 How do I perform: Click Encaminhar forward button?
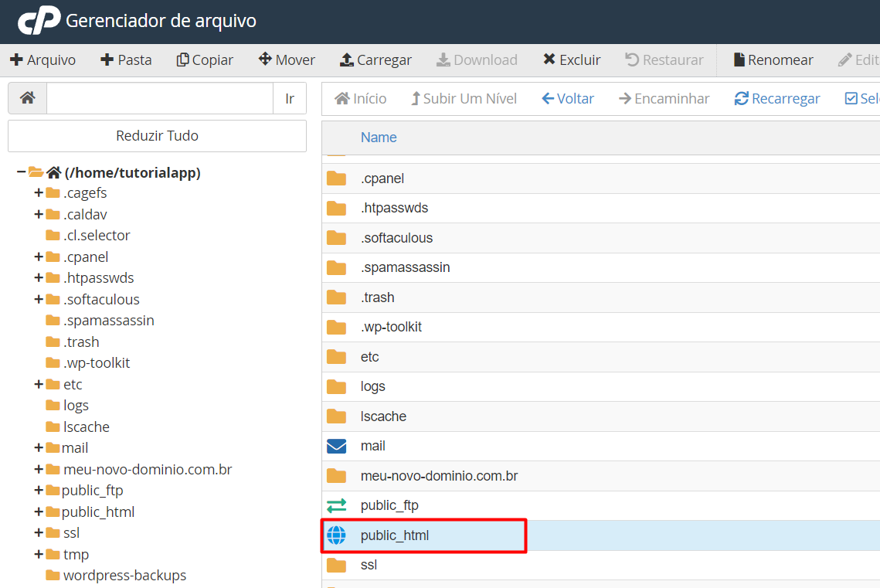click(664, 99)
